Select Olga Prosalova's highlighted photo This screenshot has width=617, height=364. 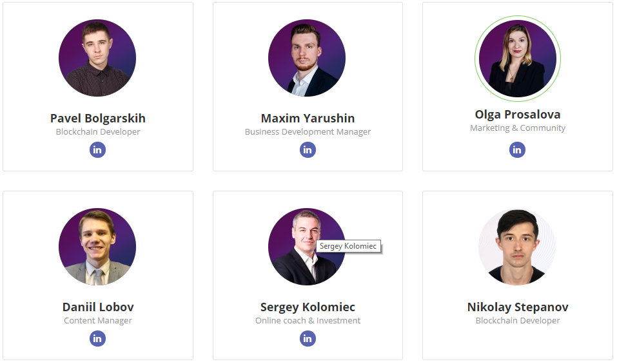(518, 59)
